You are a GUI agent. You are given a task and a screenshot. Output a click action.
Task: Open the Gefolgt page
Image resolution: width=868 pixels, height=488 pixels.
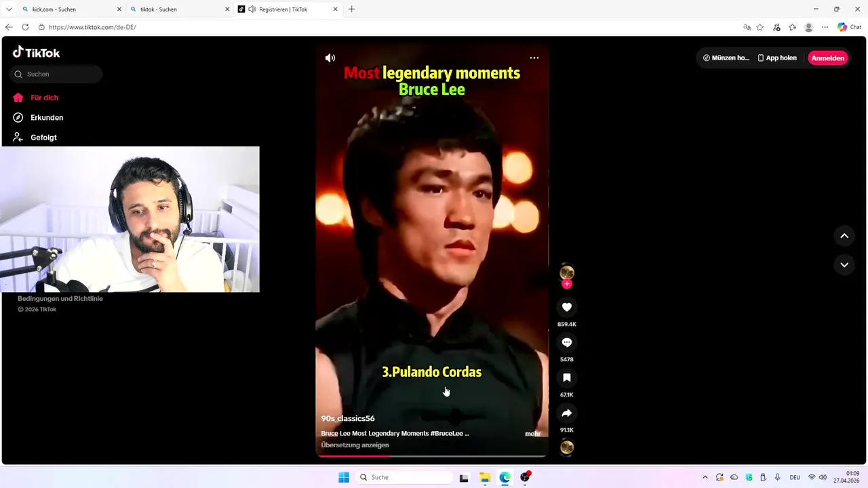click(x=35, y=137)
